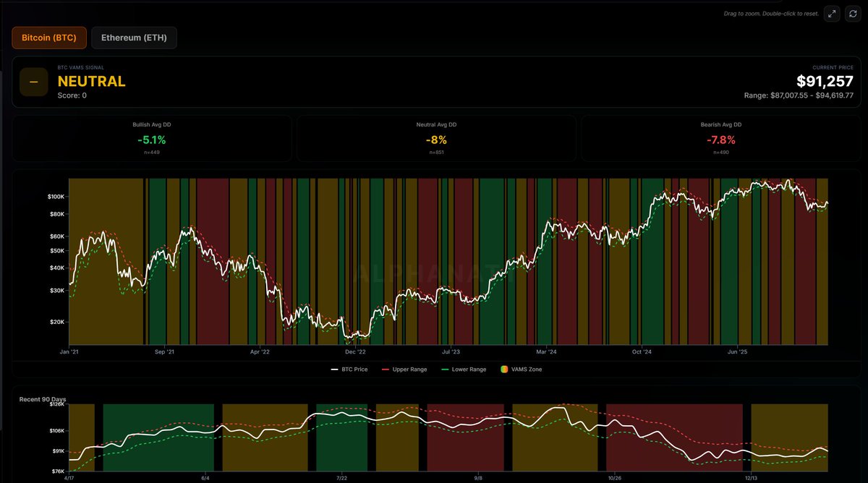Click the Sep '21 axis label

[x=165, y=352]
